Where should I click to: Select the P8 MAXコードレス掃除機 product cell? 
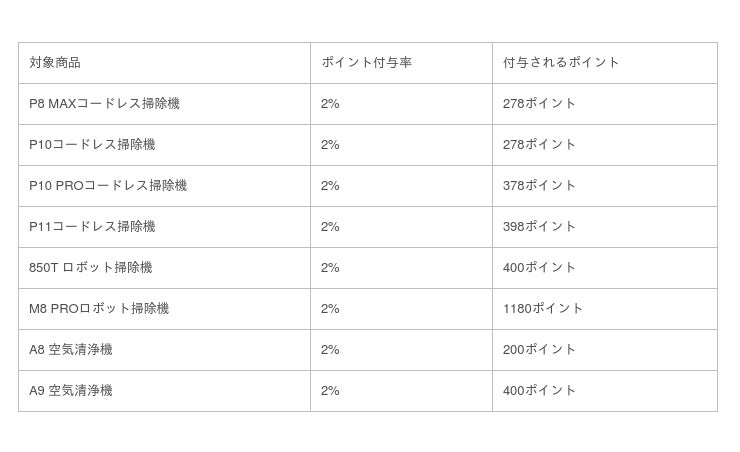point(104,103)
